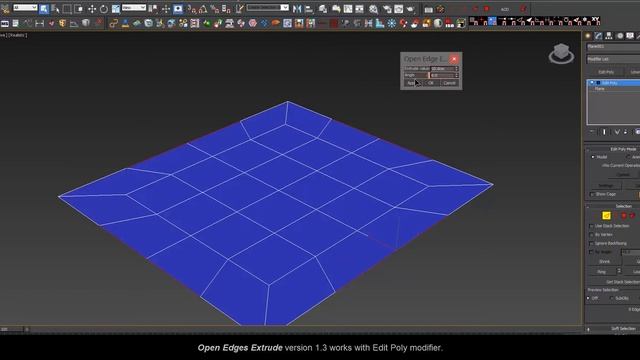640x360 pixels.
Task: Open Render Setup icon
Action: pos(387,9)
